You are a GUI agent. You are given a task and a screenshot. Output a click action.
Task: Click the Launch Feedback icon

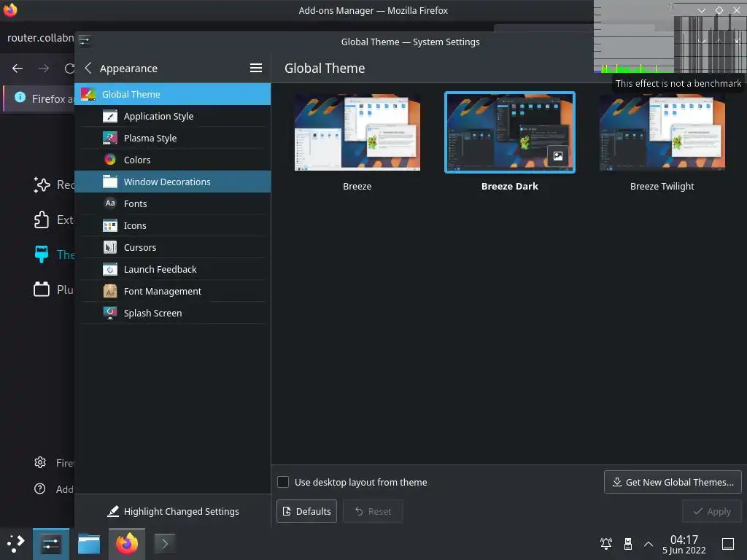(110, 270)
